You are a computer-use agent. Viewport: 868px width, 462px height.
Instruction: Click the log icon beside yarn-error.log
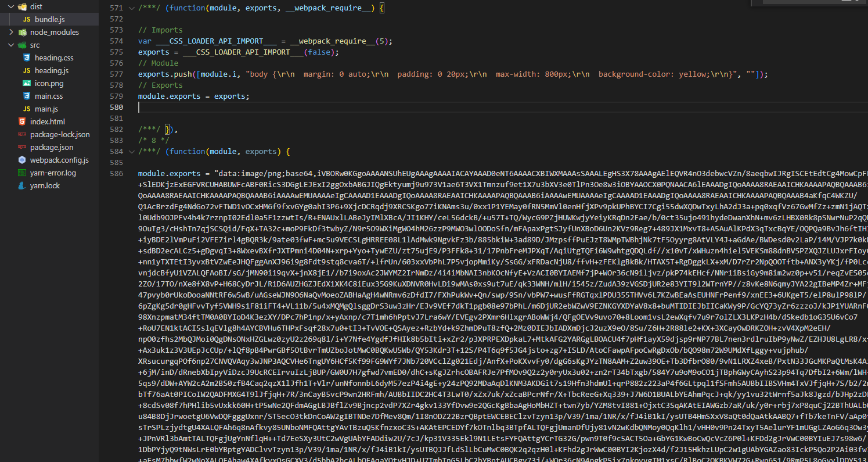pyautogui.click(x=22, y=173)
